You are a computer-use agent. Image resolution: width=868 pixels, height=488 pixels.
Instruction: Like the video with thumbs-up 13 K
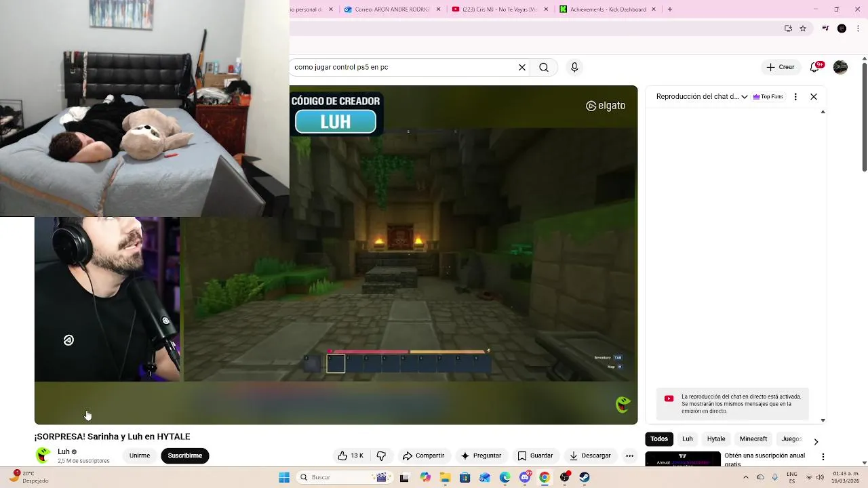tap(351, 455)
